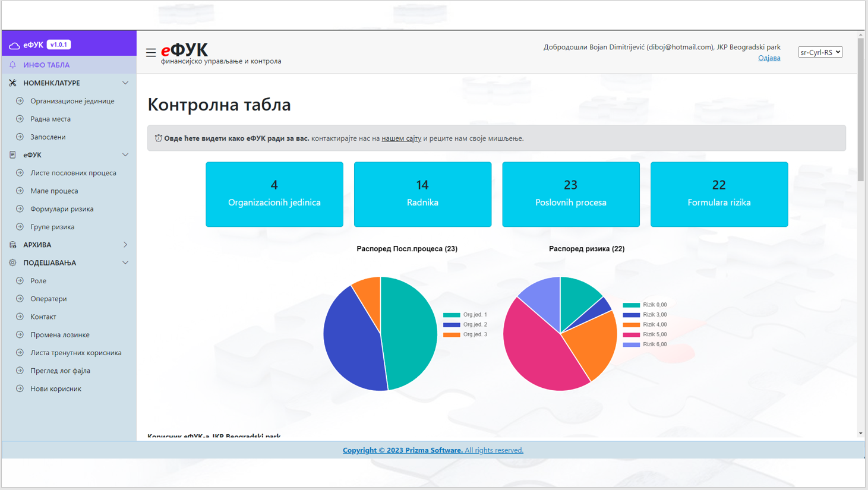The image size is (868, 490).
Task: Hide Org.jed. 2 series via legend
Action: 465,325
